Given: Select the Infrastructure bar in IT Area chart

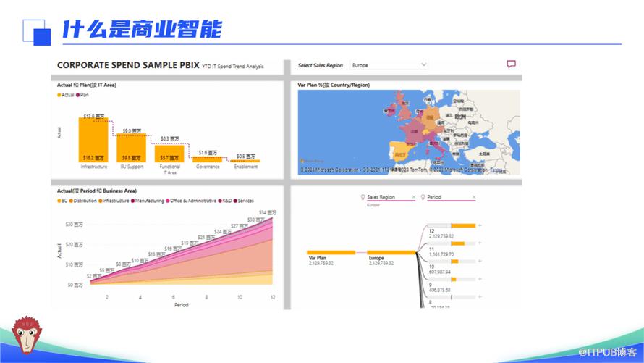Looking at the screenshot, I should click(x=93, y=140).
